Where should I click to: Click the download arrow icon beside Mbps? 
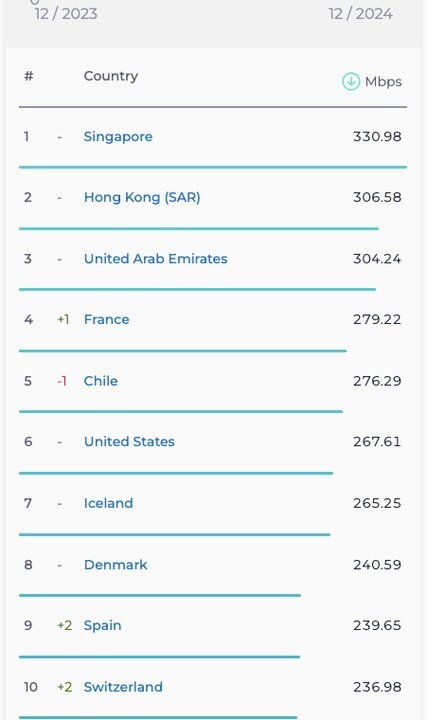click(x=351, y=82)
